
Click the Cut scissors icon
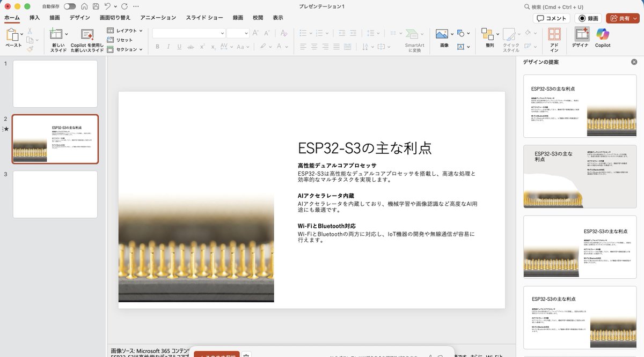tap(30, 31)
